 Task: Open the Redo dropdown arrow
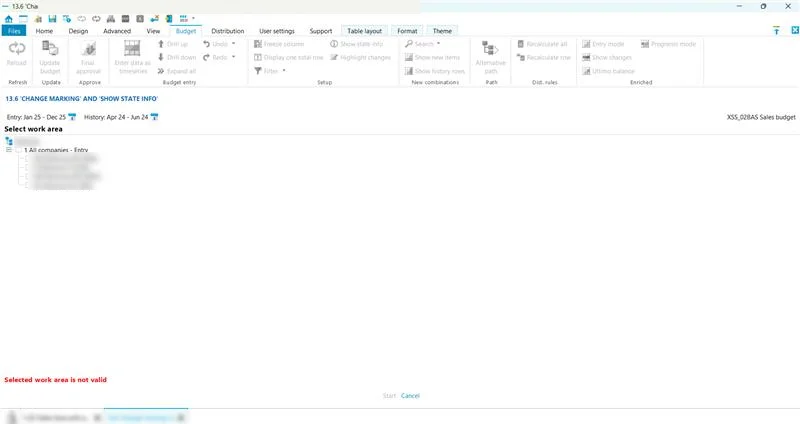coord(234,57)
